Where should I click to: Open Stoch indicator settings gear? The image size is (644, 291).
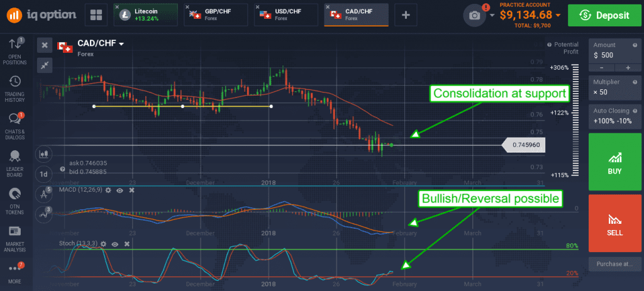(103, 244)
